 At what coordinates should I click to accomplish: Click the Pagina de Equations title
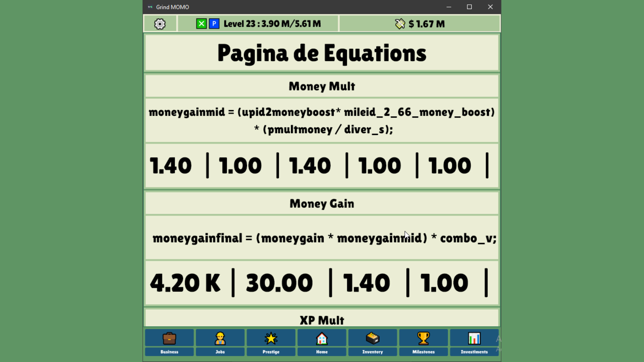click(322, 53)
